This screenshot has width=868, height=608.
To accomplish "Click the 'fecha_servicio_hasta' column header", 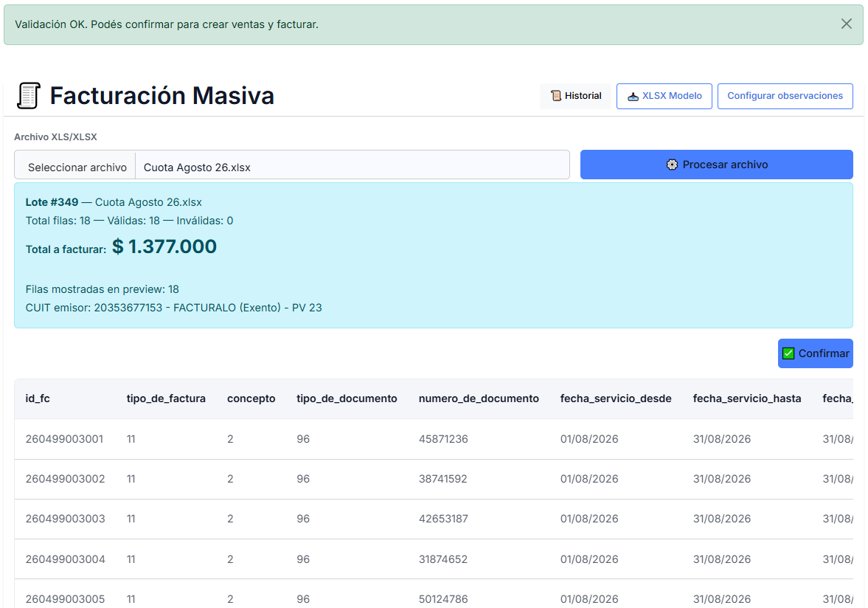I will pyautogui.click(x=747, y=398).
